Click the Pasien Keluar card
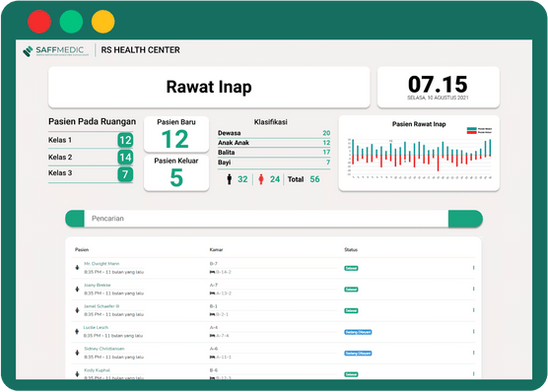This screenshot has width=548, height=392. 176,173
